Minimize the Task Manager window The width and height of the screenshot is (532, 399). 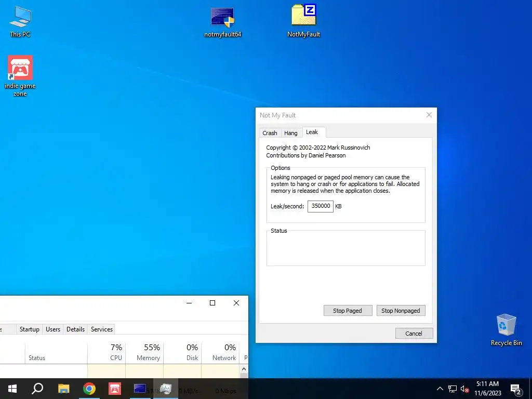pyautogui.click(x=189, y=303)
